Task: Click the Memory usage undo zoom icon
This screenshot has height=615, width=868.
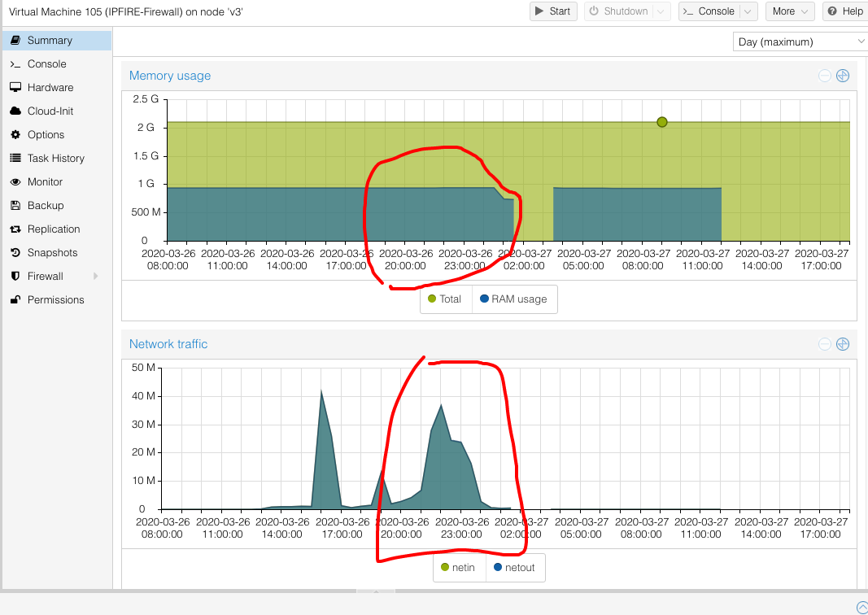Action: 825,76
